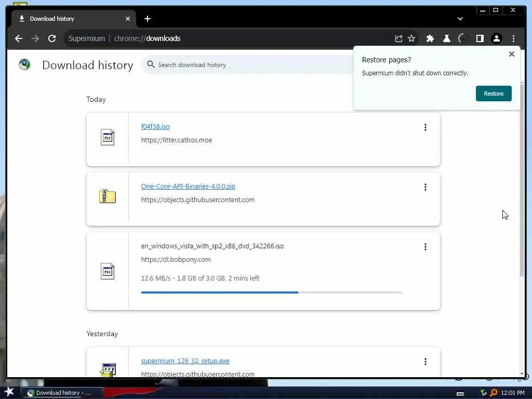Image resolution: width=532 pixels, height=399 pixels.
Task: Open the browser three-dot main menu
Action: tap(513, 38)
